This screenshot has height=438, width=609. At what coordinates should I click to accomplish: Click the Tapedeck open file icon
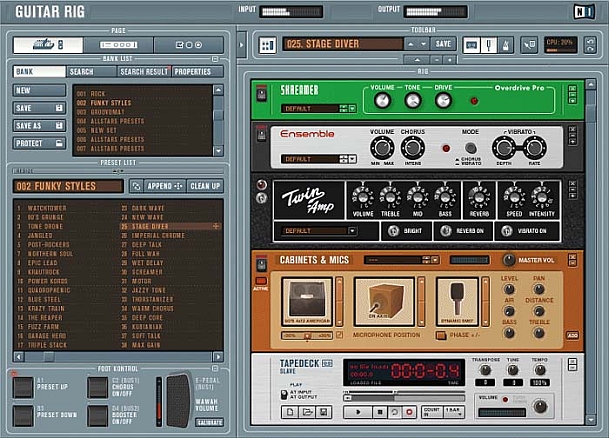(307, 412)
